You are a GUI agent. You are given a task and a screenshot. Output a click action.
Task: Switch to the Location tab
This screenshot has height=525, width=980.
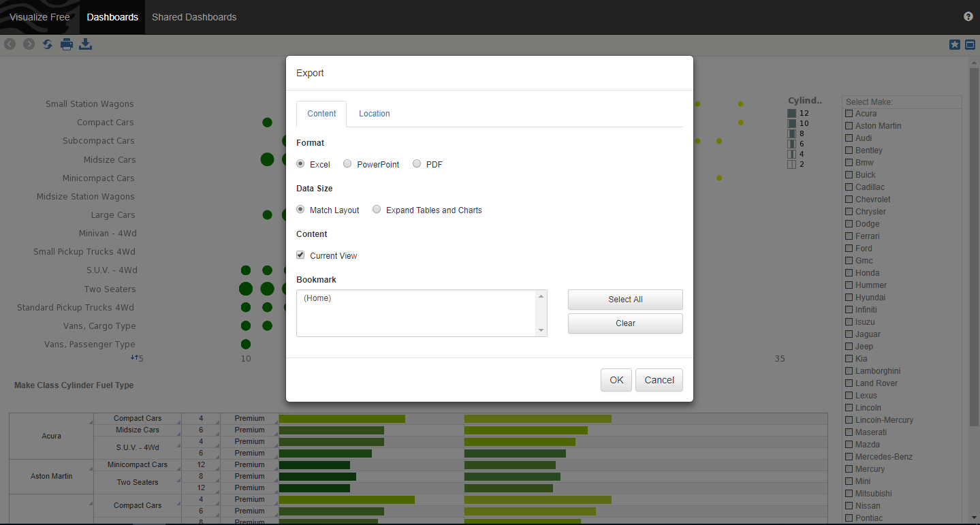coord(375,114)
